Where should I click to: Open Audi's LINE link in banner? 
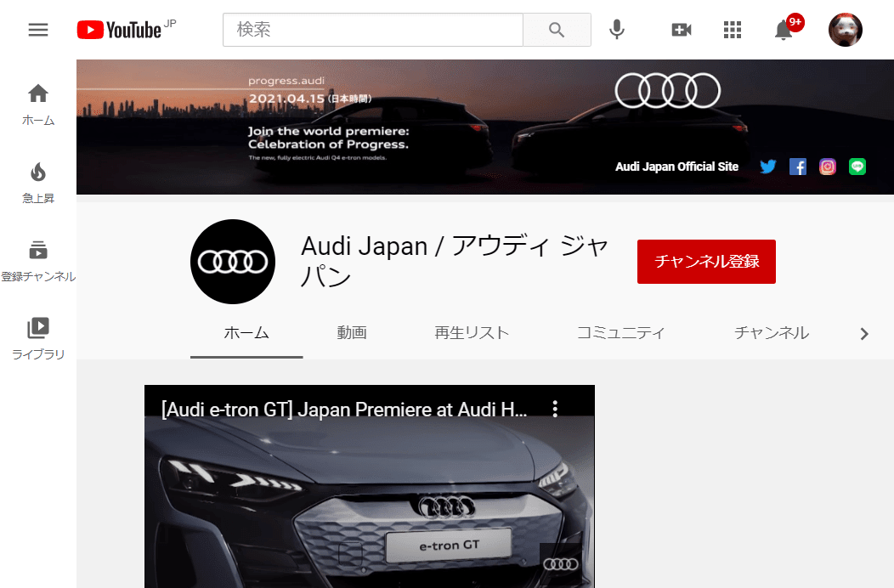coord(857,167)
